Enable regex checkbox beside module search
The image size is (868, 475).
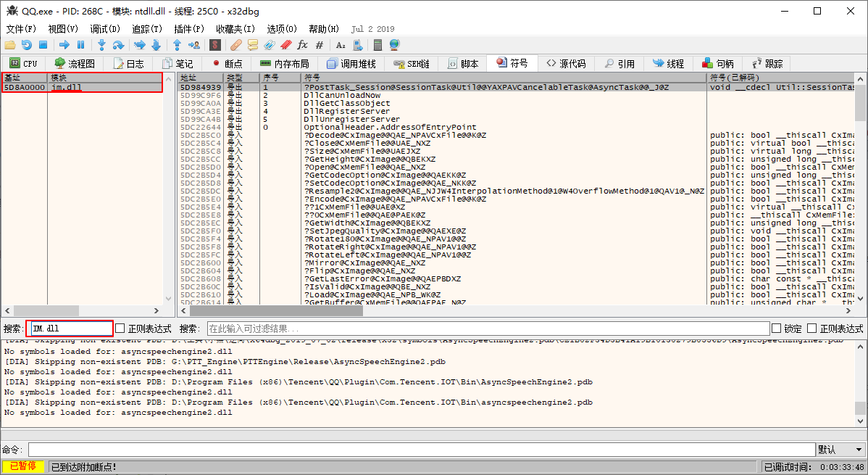[121, 329]
